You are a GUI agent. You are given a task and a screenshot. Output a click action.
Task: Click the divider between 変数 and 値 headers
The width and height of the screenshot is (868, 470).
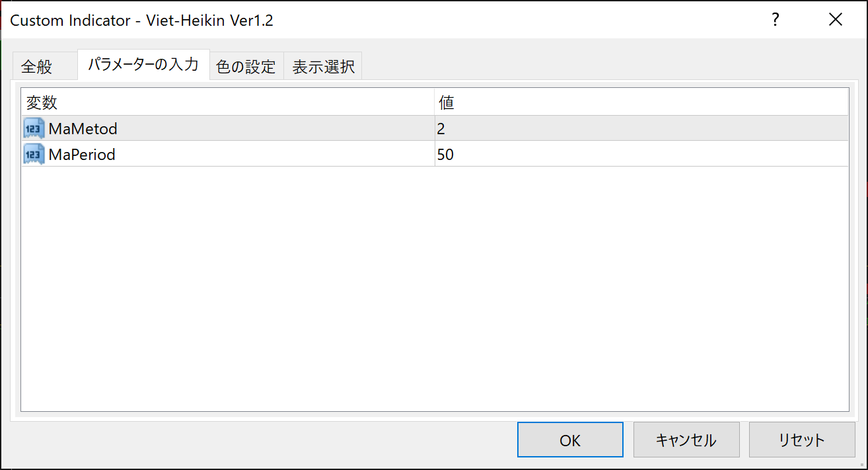click(x=435, y=102)
